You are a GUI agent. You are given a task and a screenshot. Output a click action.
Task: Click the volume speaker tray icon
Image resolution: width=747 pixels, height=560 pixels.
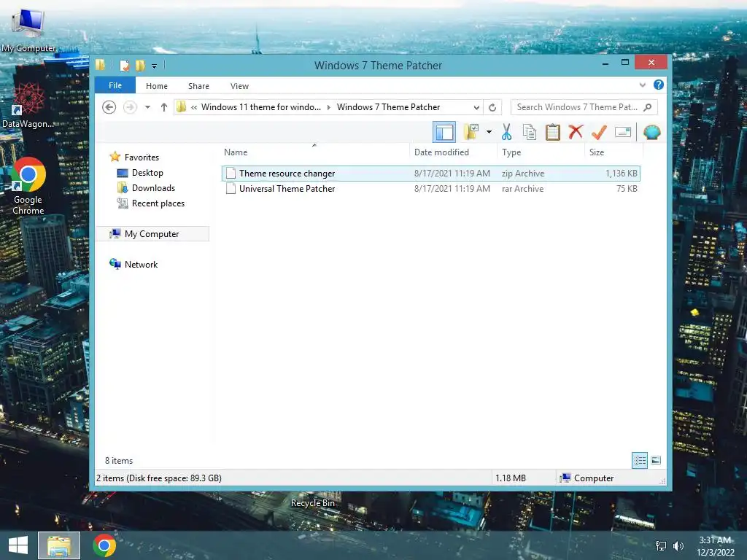tap(678, 545)
